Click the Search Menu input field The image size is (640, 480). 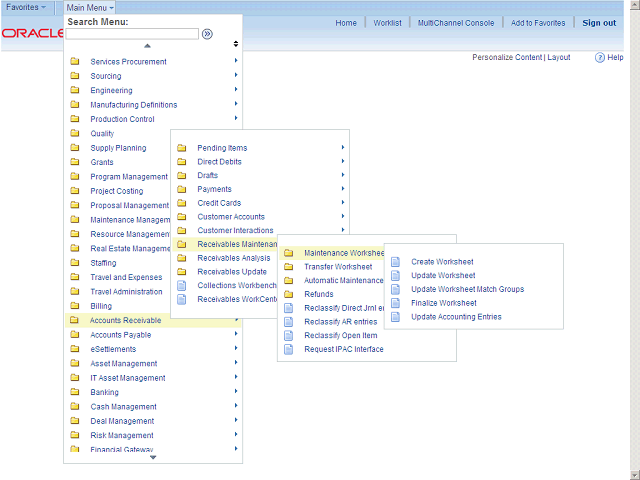[x=132, y=34]
